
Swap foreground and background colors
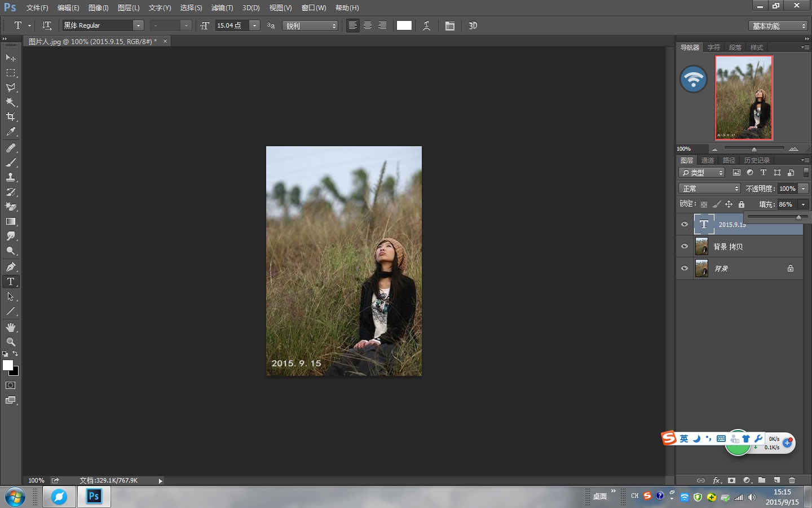click(15, 354)
